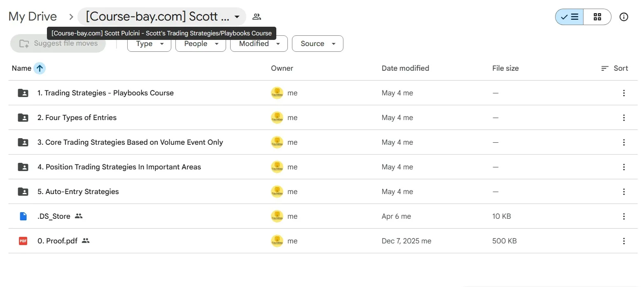Open the People filter dropdown

[201, 44]
